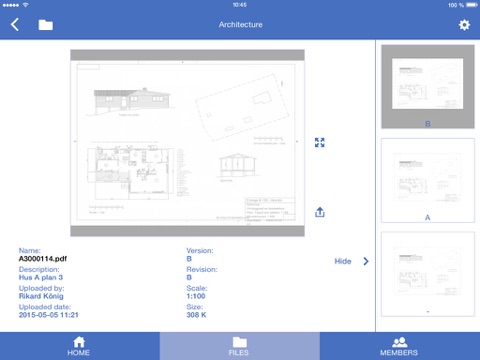Screen dimensions: 480x360
Task: Click the scale value 1:100
Action: click(196, 296)
